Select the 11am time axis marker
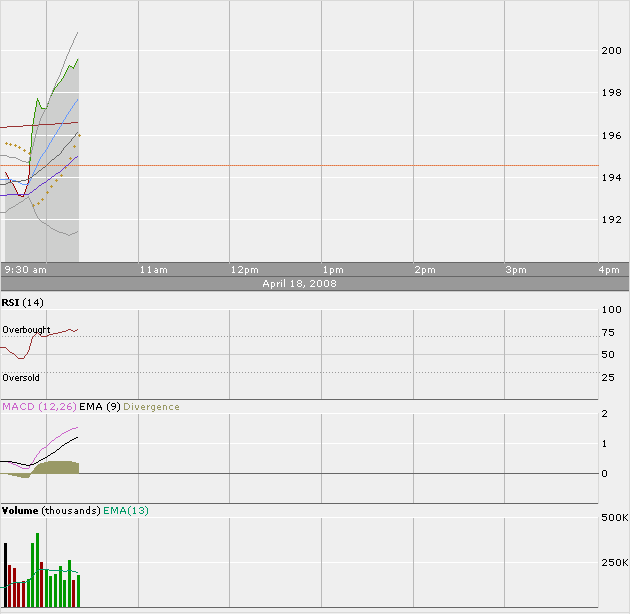This screenshot has height=615, width=630. [x=153, y=270]
